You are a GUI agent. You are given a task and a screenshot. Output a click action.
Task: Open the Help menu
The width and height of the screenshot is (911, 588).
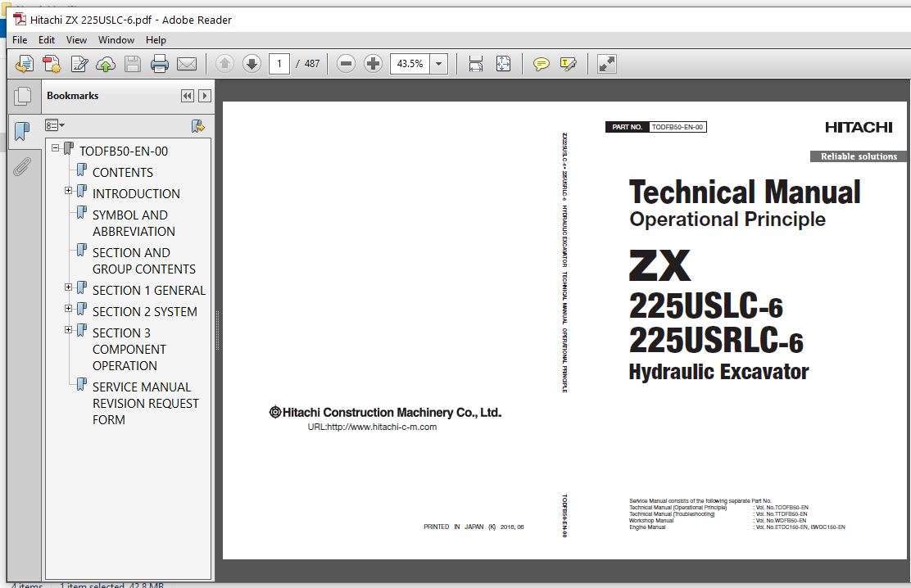coord(156,39)
